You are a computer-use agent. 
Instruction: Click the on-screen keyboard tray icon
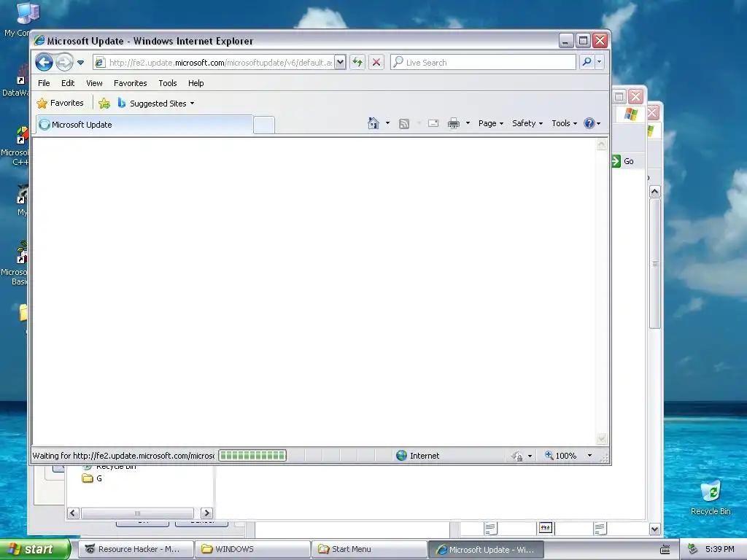(665, 550)
